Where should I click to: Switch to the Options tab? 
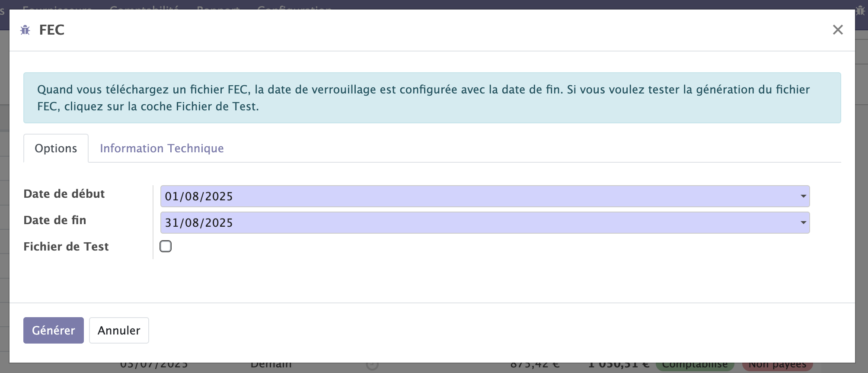coord(56,148)
